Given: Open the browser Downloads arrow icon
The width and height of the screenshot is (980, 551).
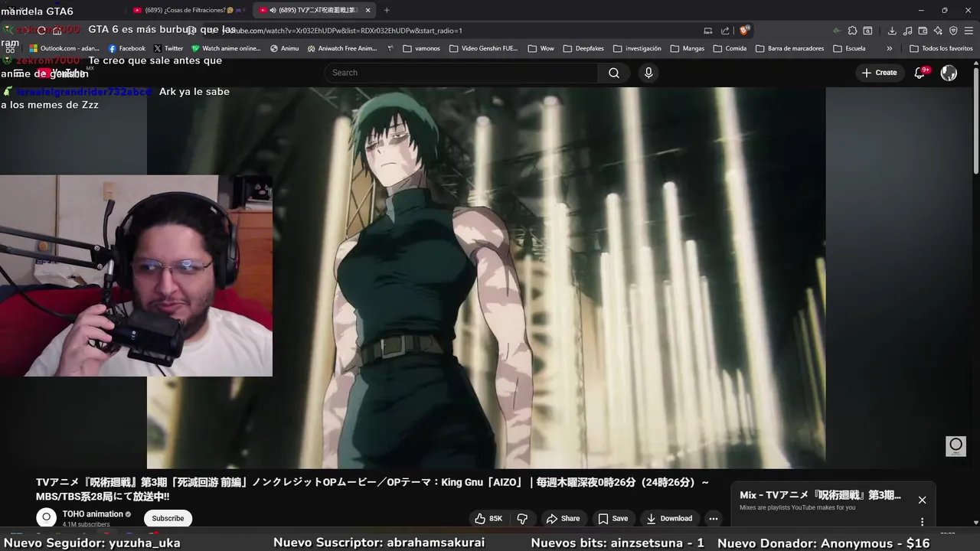Looking at the screenshot, I should coord(892,31).
